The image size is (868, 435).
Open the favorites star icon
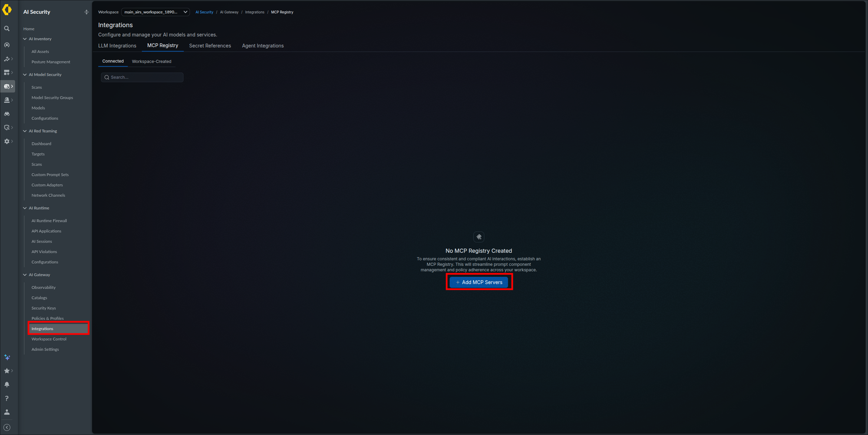pyautogui.click(x=7, y=371)
